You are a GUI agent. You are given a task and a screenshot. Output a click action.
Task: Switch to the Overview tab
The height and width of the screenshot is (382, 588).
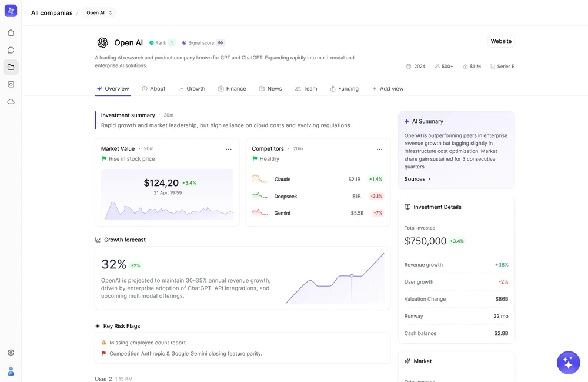click(x=112, y=89)
